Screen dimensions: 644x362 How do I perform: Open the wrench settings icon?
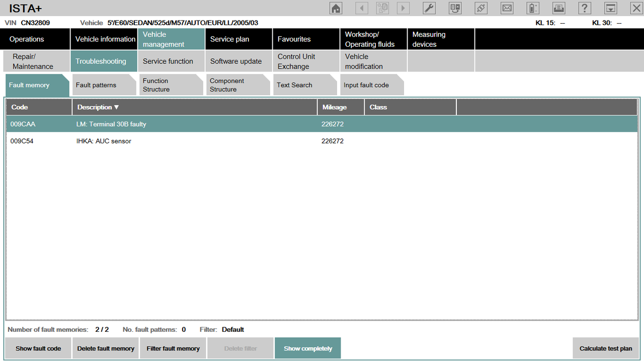click(429, 8)
